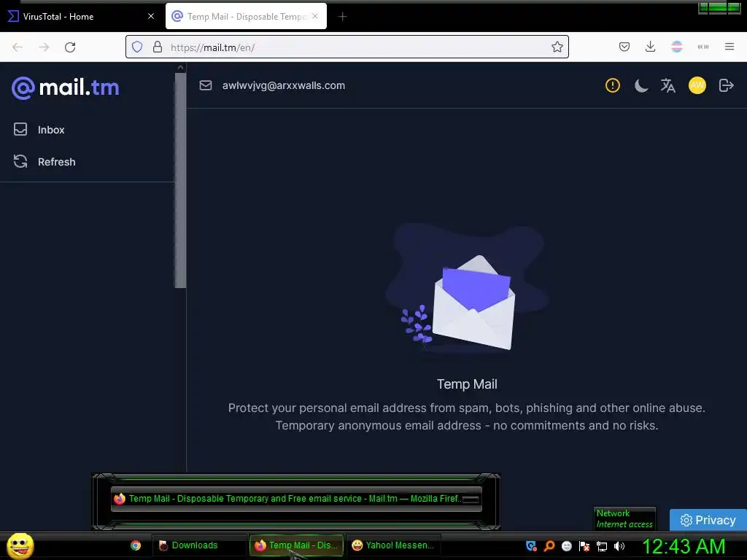
Task: Open the Inbox folder in the sidebar
Action: [x=39, y=130]
